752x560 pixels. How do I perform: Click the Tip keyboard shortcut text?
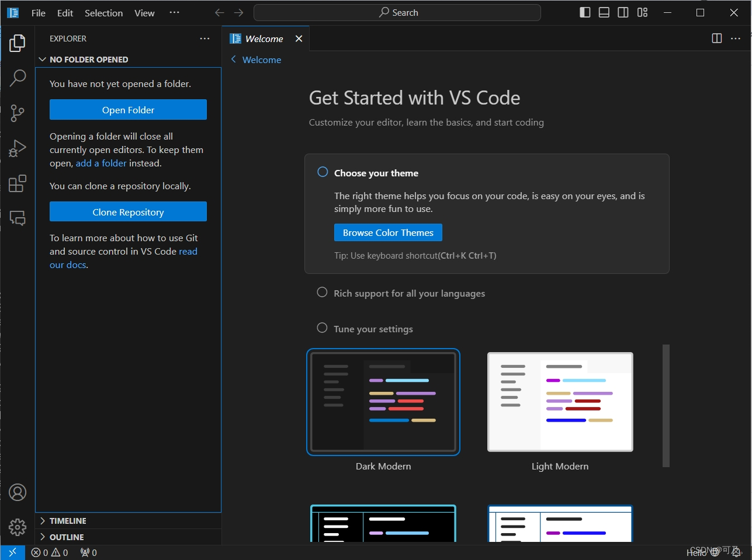click(415, 256)
